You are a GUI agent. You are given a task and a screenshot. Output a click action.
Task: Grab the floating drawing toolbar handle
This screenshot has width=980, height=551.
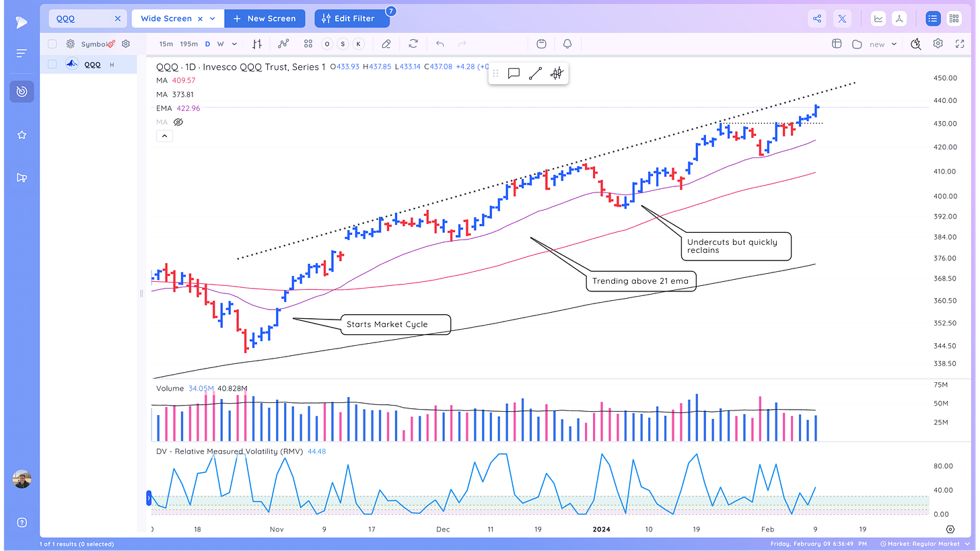[496, 73]
